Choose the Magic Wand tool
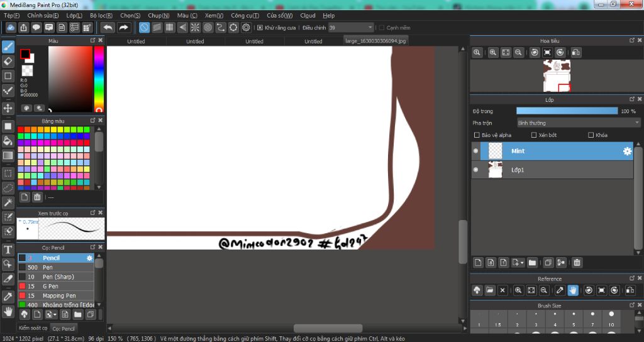This screenshot has height=342, width=644. [8, 202]
